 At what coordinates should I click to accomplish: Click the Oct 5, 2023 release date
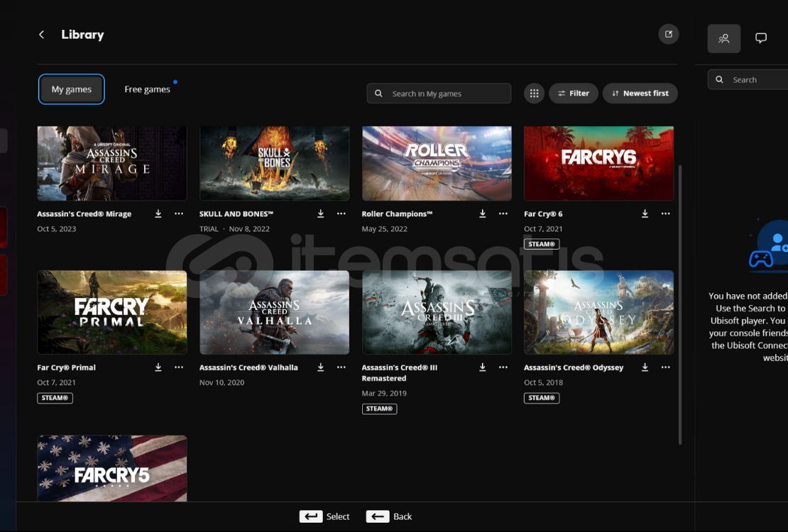pyautogui.click(x=56, y=229)
